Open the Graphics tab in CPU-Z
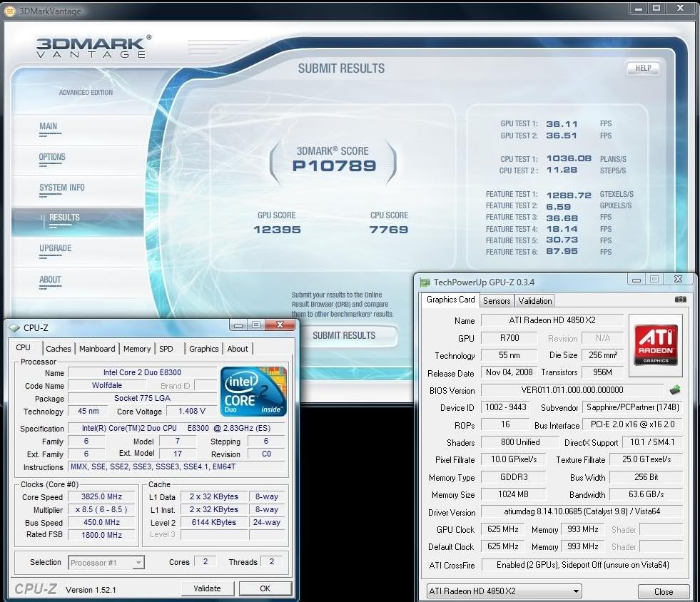 pos(203,349)
